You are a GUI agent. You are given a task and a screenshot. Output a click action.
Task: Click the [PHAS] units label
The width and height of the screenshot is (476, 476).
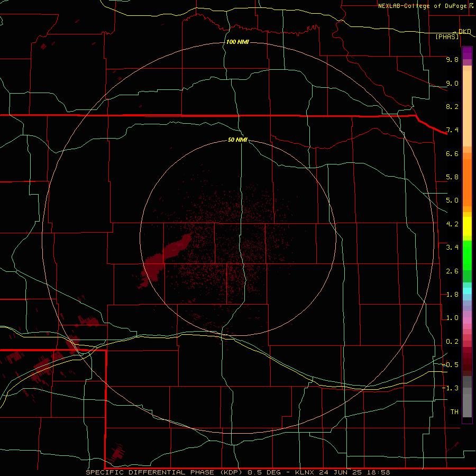pyautogui.click(x=447, y=36)
